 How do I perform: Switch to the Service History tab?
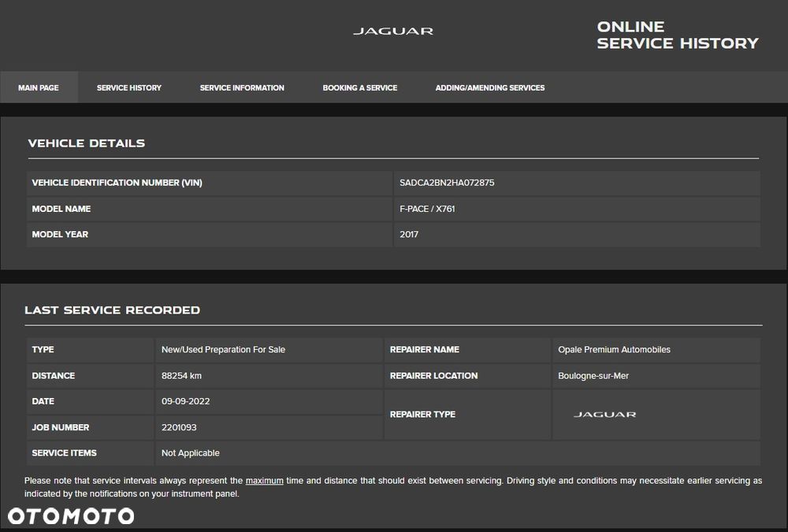tap(129, 87)
